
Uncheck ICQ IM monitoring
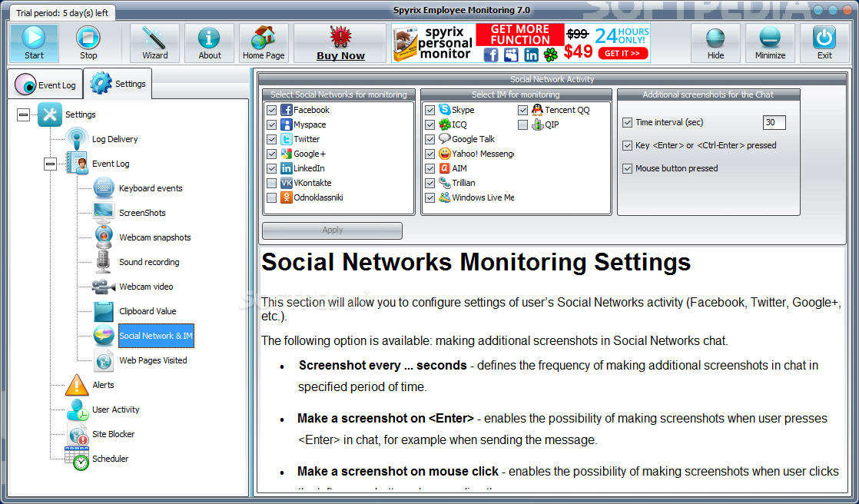pos(430,125)
